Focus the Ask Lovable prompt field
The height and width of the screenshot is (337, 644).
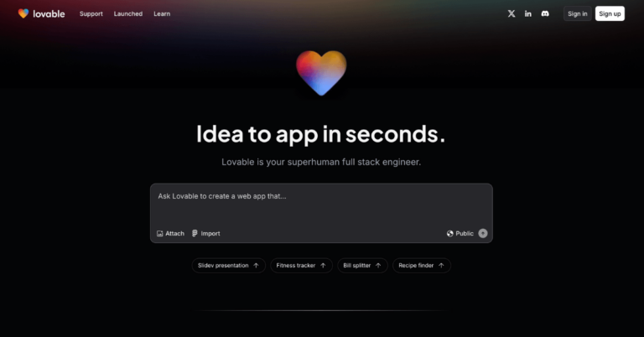point(321,205)
